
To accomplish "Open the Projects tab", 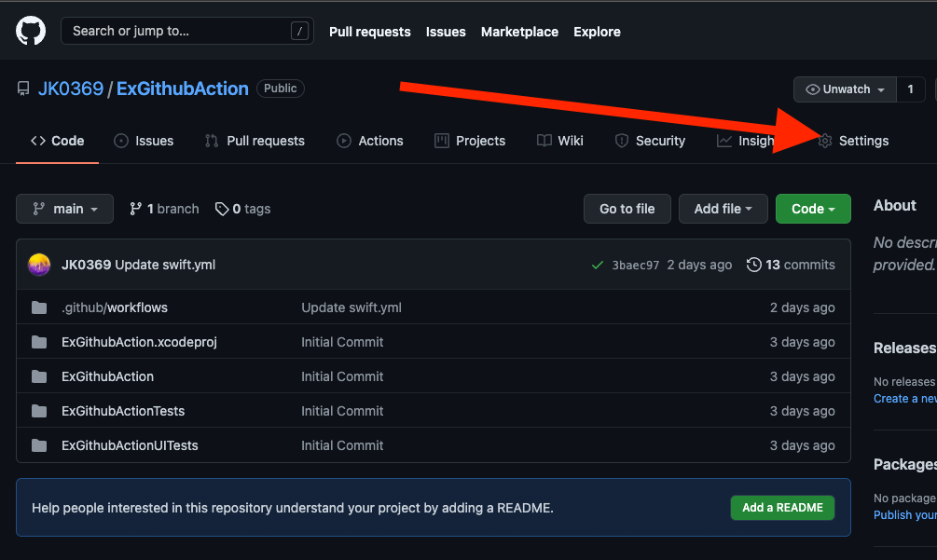I will coord(470,141).
